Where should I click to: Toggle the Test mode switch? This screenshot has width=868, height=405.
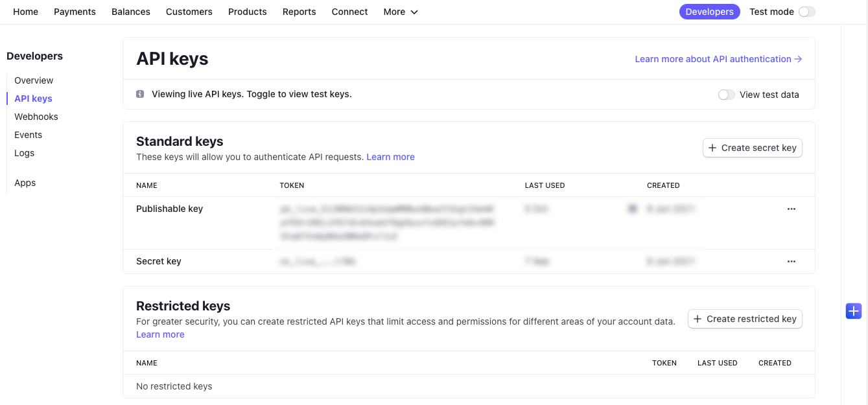(806, 12)
